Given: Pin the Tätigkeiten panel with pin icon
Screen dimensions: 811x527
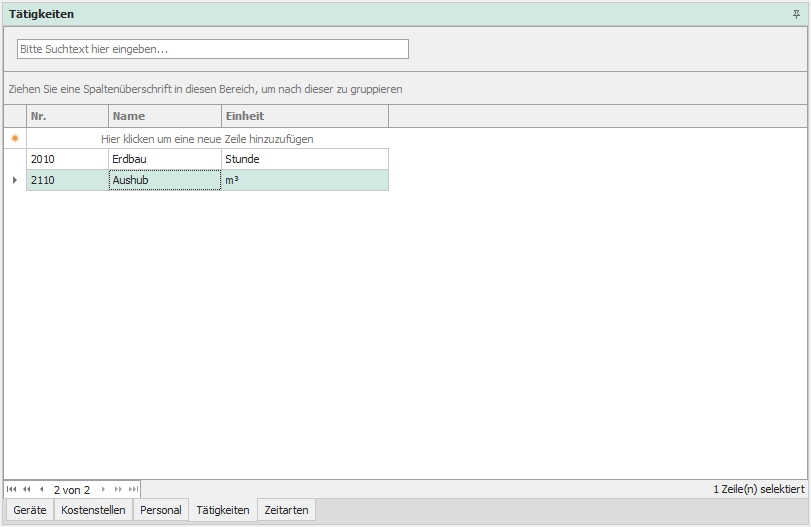Looking at the screenshot, I should [x=797, y=15].
